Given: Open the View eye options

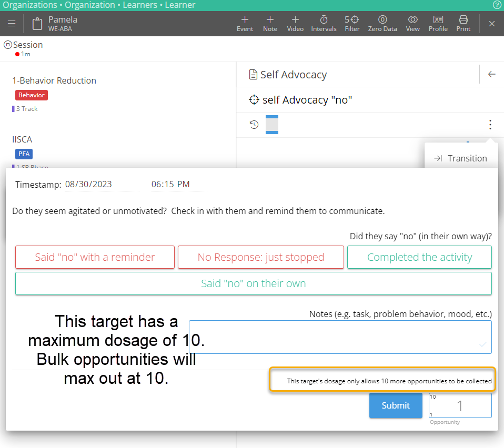Looking at the screenshot, I should [x=412, y=24].
